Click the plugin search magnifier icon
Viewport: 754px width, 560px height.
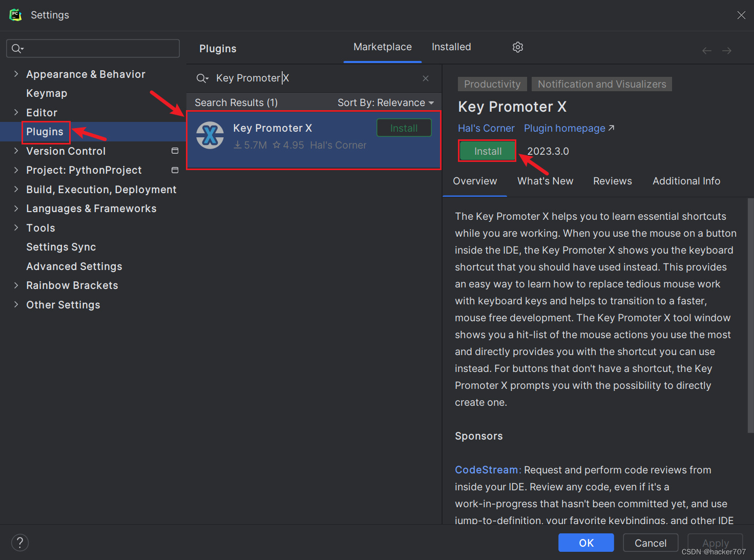pyautogui.click(x=202, y=78)
